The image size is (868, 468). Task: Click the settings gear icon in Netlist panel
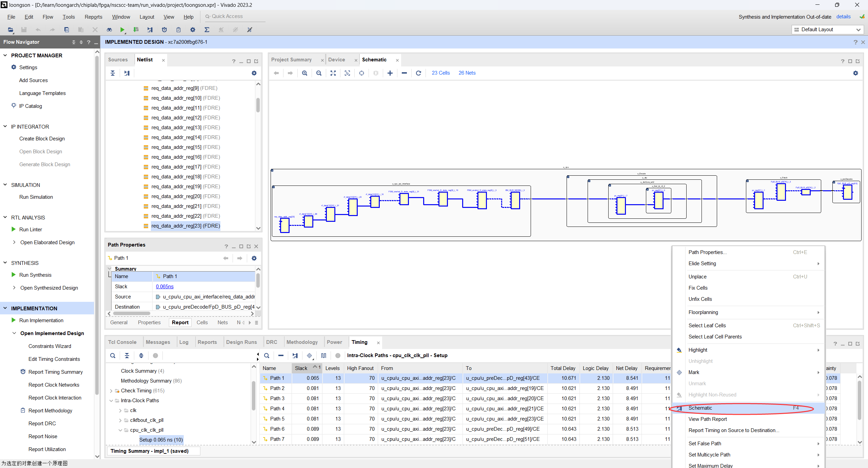[x=254, y=73]
